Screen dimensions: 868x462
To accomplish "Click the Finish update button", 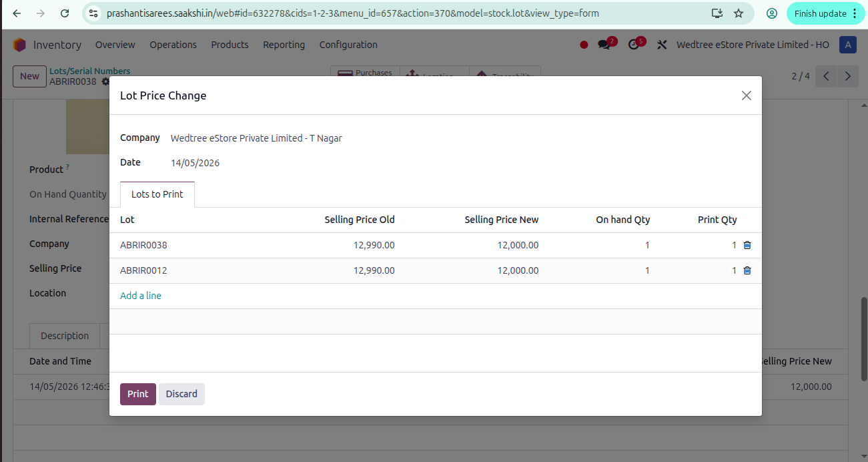I will pos(826,13).
